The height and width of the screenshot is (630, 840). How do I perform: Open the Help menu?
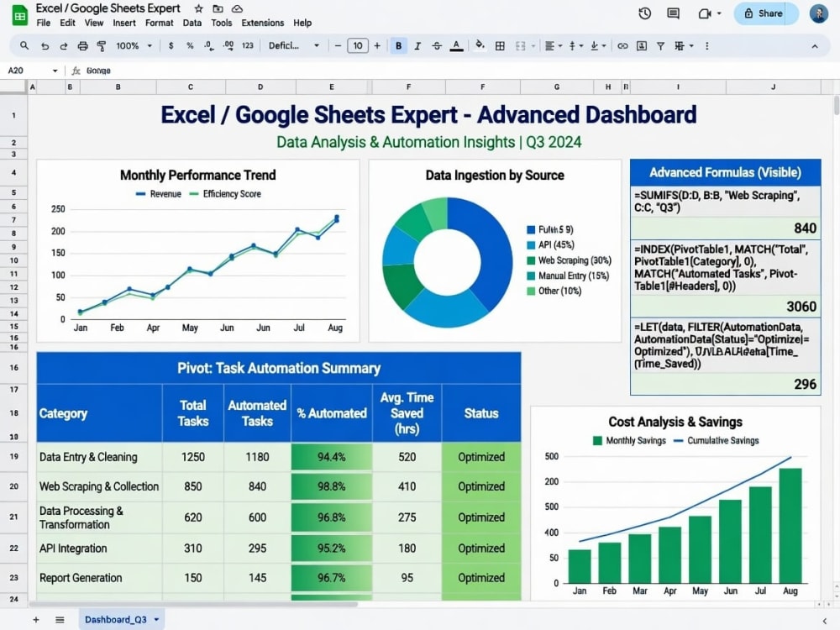pos(302,23)
